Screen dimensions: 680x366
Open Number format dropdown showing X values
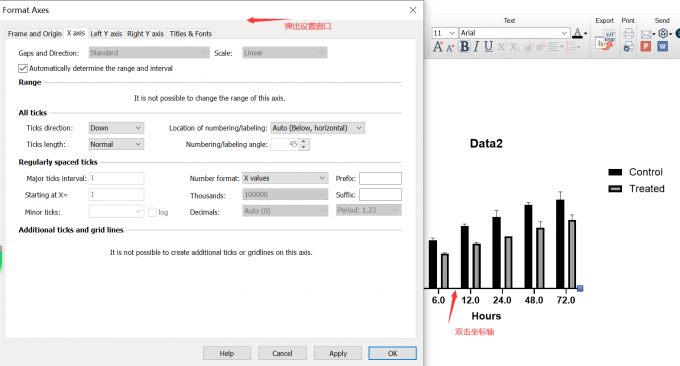pyautogui.click(x=285, y=178)
